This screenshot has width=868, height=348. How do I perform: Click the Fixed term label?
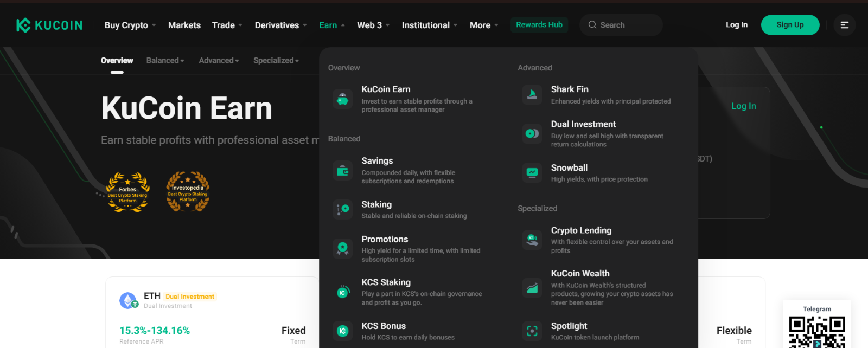click(293, 331)
